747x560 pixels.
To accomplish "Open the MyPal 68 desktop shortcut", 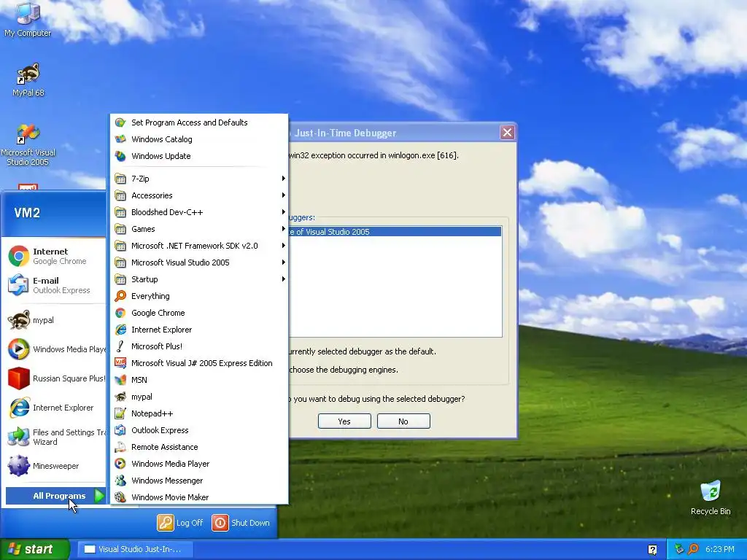I will pos(28,79).
